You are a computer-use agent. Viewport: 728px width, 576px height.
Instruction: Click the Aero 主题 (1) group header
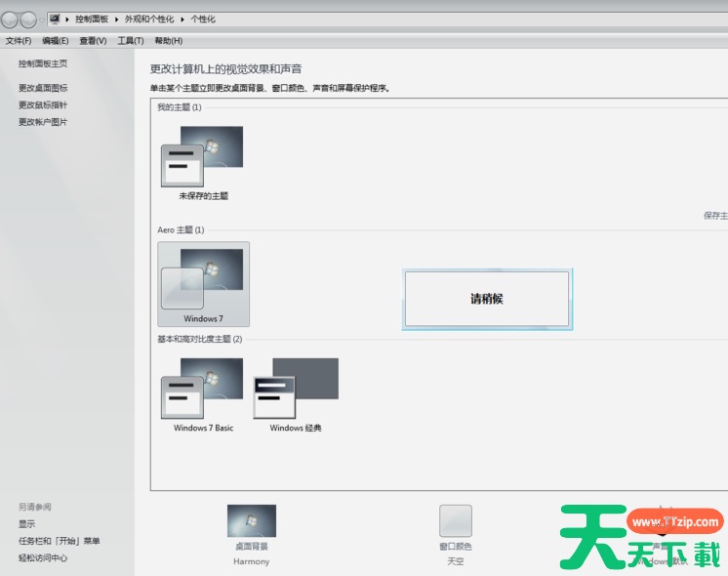pos(181,230)
